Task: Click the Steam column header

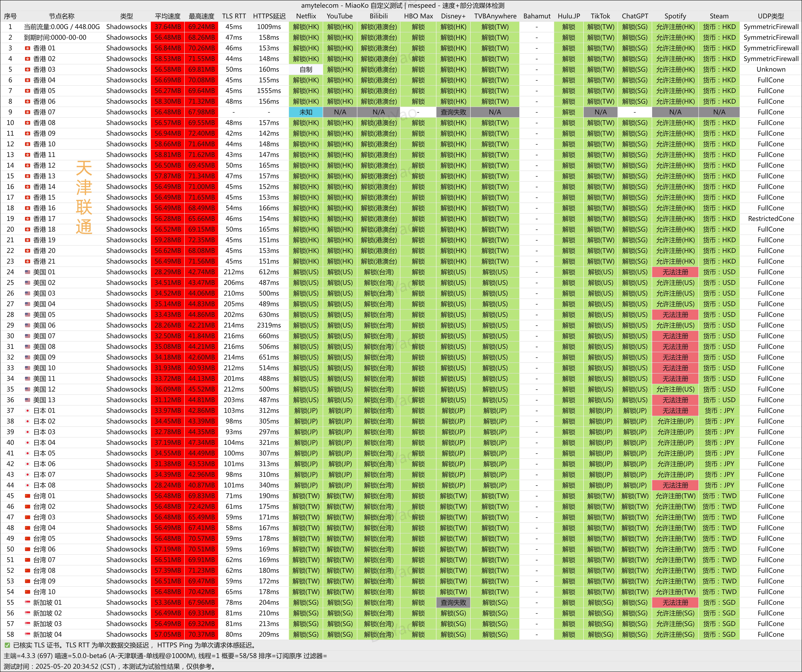Action: (x=719, y=16)
